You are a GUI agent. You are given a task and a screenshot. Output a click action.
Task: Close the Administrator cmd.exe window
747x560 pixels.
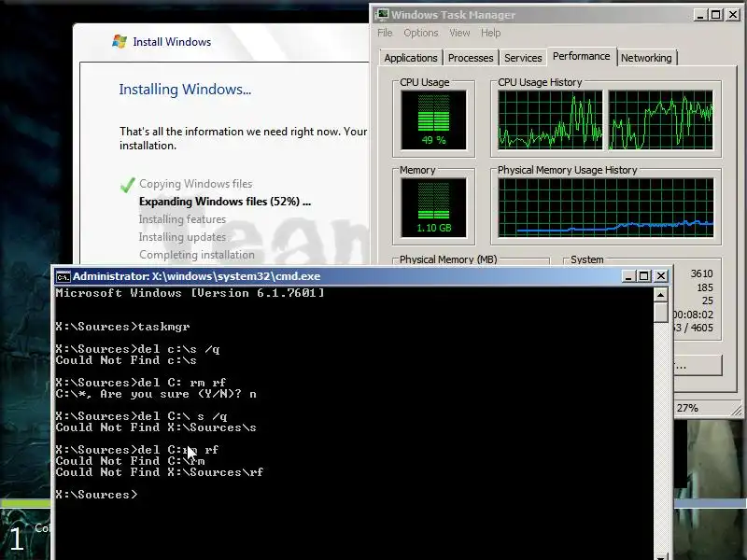point(661,276)
